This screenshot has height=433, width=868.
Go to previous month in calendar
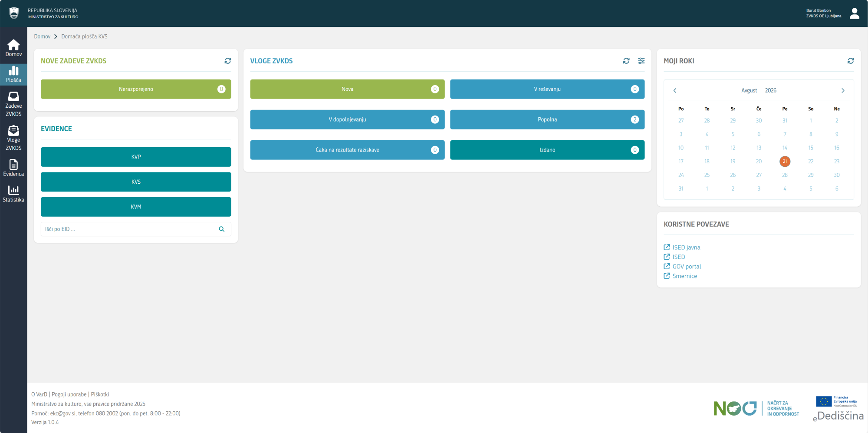coord(675,90)
